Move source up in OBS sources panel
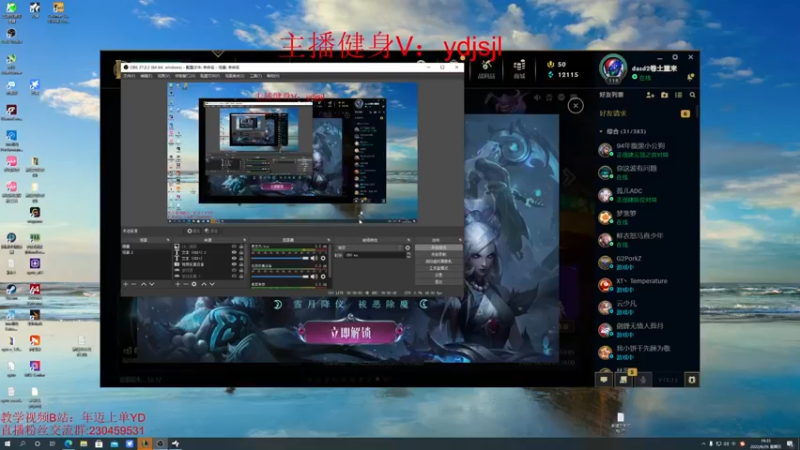This screenshot has width=800, height=450. 204,284
